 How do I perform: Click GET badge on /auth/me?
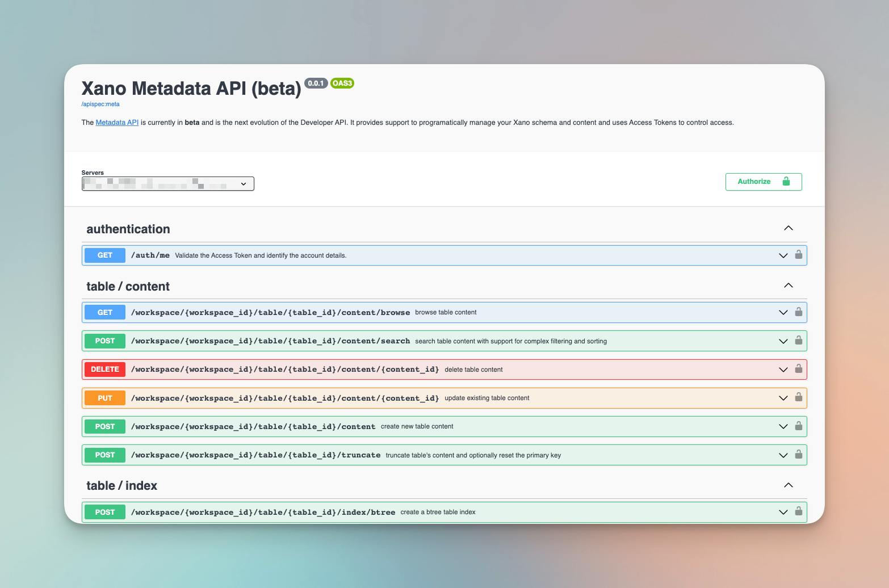(x=105, y=255)
